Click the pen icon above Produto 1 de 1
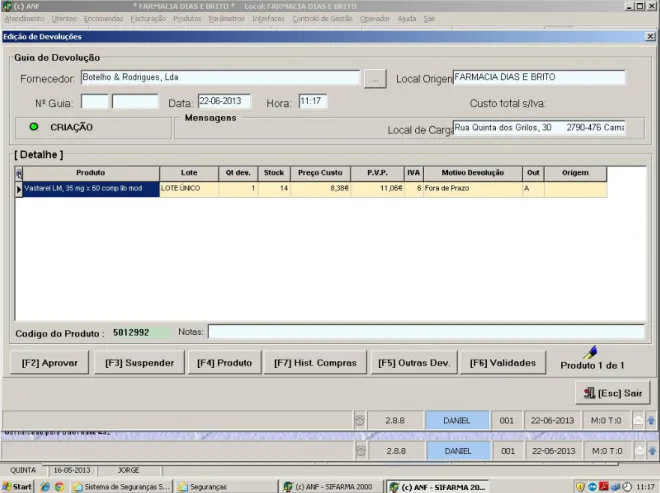Image resolution: width=660 pixels, height=493 pixels. tap(591, 352)
